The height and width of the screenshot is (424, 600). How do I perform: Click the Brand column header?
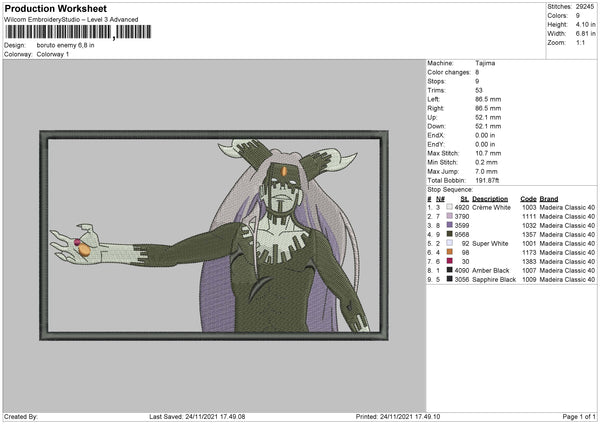tap(549, 199)
